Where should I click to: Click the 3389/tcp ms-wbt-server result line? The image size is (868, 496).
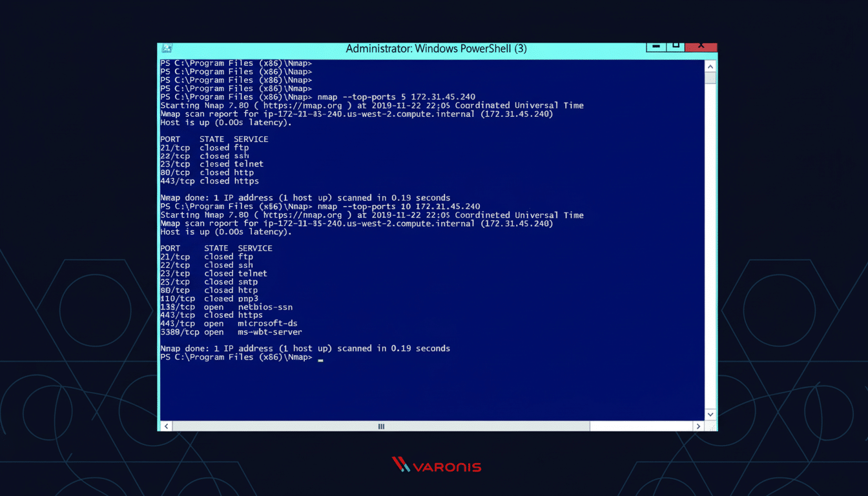pyautogui.click(x=230, y=331)
